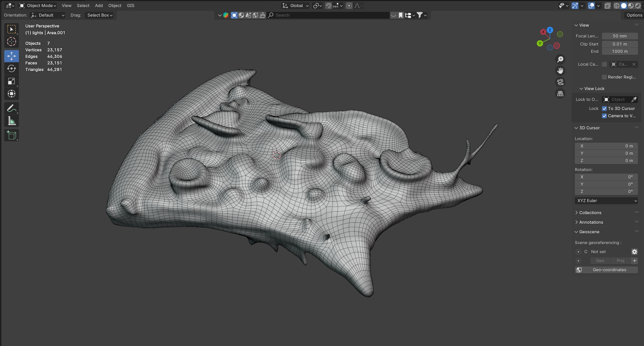644x346 pixels.
Task: Click the Focal Length 50 mm field
Action: [x=620, y=36]
